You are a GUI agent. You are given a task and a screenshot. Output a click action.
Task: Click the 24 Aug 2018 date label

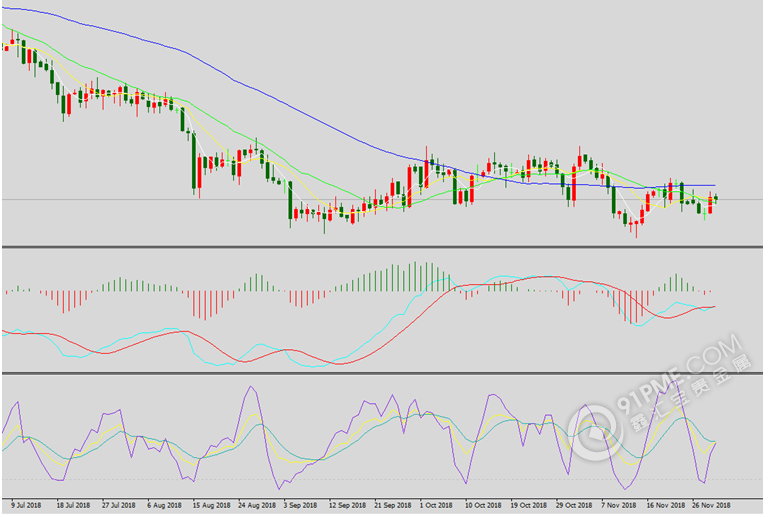(257, 505)
